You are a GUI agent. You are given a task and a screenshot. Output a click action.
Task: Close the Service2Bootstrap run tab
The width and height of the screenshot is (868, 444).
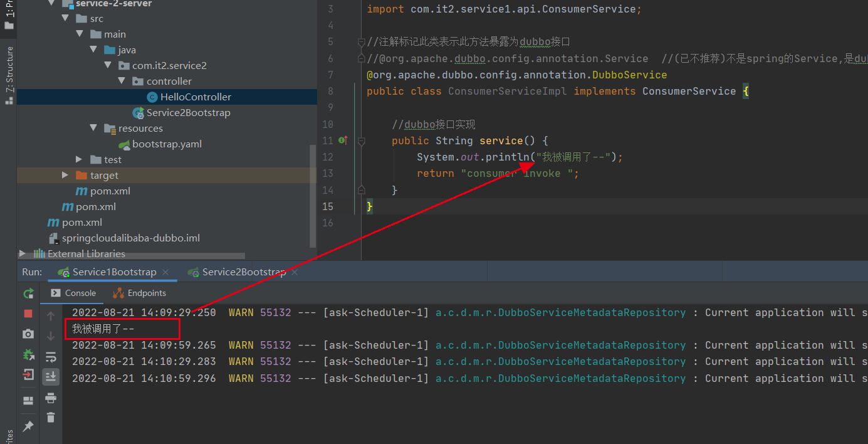[x=295, y=272]
